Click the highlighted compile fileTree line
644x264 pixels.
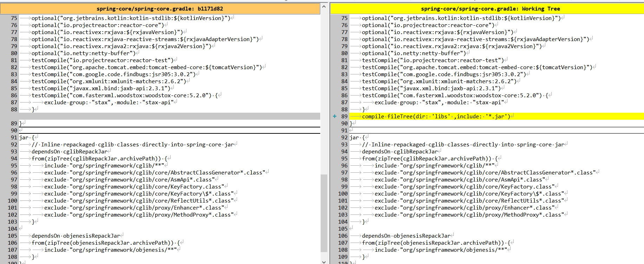point(436,117)
